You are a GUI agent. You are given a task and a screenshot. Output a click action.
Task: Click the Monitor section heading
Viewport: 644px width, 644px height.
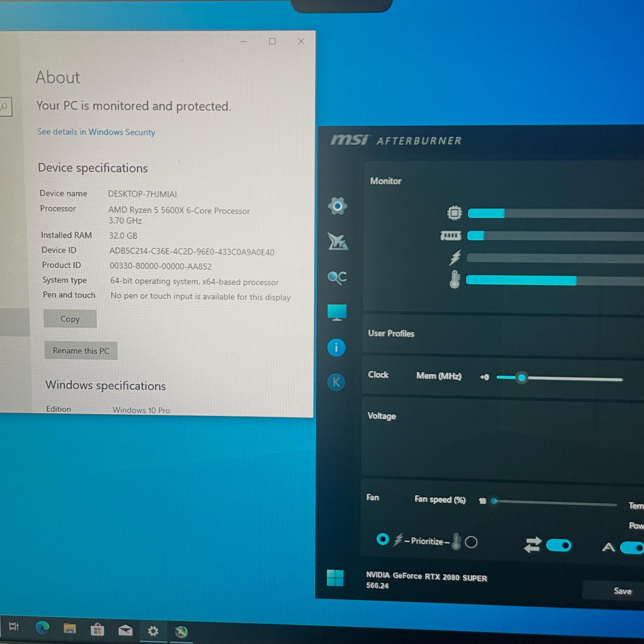(386, 181)
